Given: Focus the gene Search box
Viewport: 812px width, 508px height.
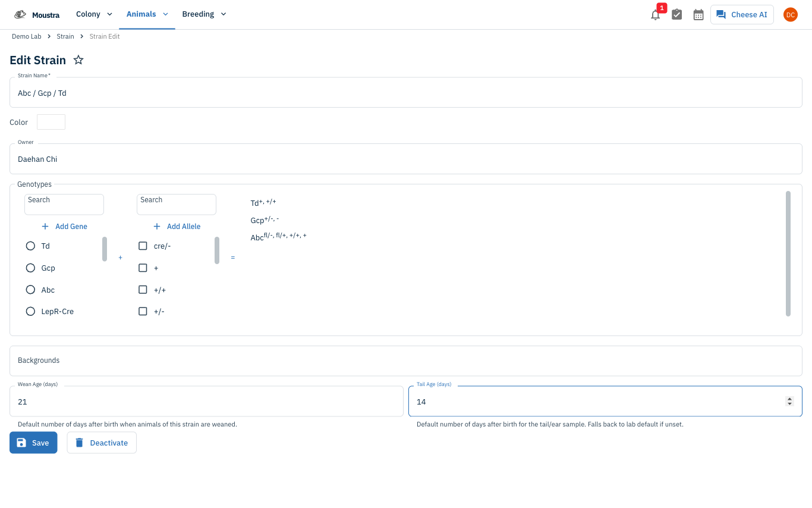Looking at the screenshot, I should pyautogui.click(x=64, y=204).
